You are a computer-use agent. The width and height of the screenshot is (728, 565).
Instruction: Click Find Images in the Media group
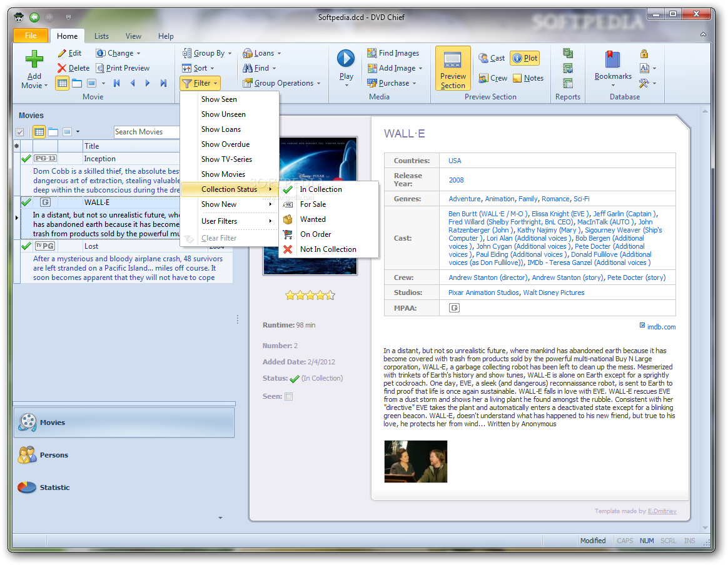pyautogui.click(x=393, y=53)
